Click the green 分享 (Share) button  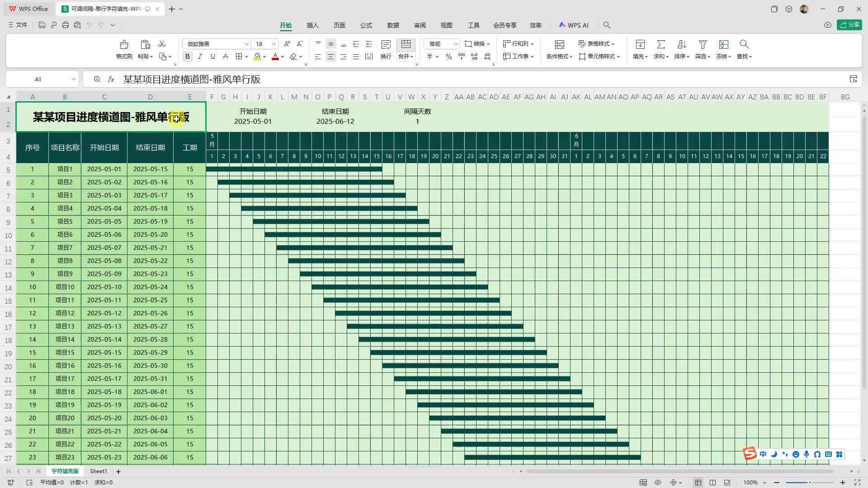point(849,25)
